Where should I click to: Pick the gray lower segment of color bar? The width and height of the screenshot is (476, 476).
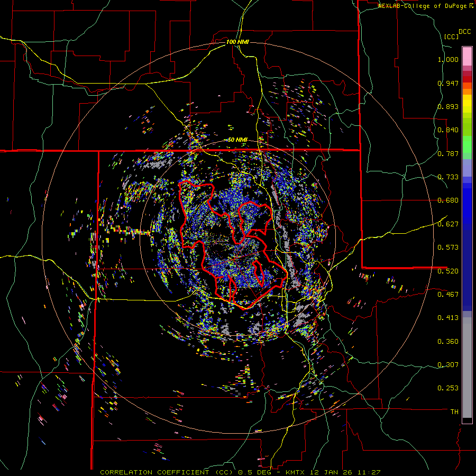[x=467, y=368]
